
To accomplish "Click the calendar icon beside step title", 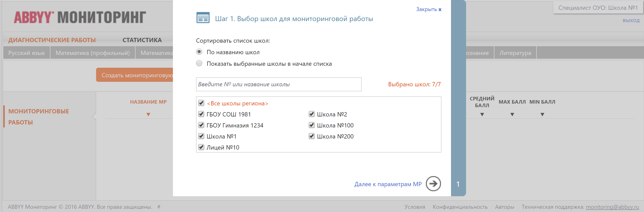I will [x=203, y=18].
